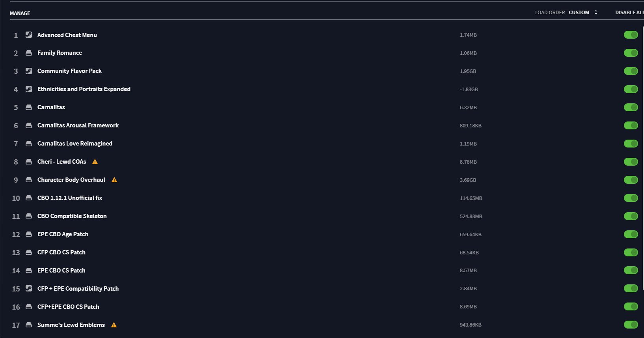Click the 524.88MB size value

tap(471, 217)
